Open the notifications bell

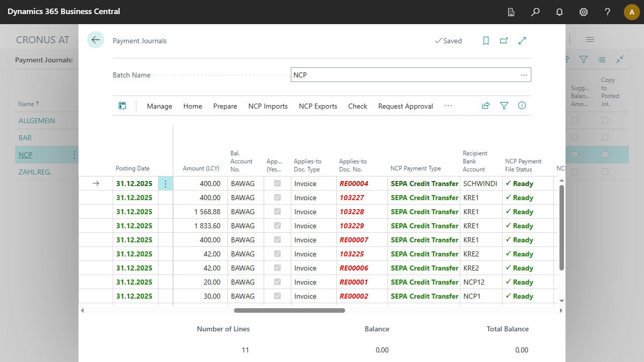pyautogui.click(x=559, y=12)
